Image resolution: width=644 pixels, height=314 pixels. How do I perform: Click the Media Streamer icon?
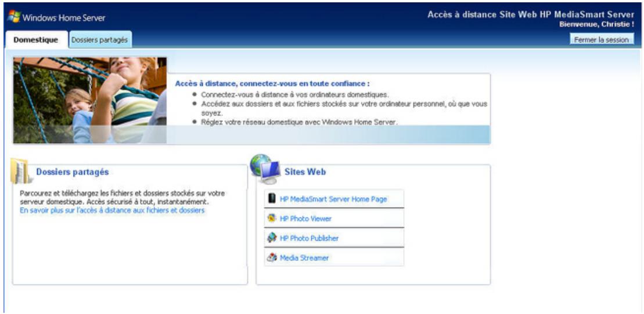point(272,258)
